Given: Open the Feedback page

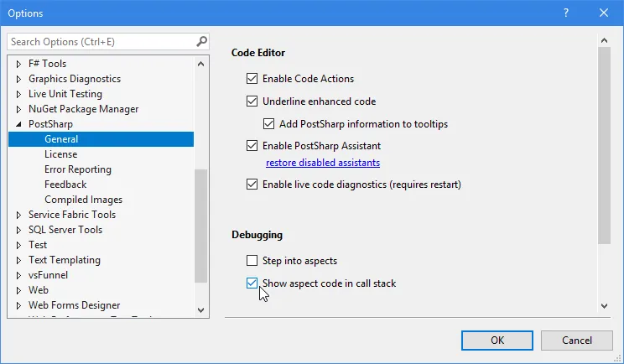Looking at the screenshot, I should (65, 185).
